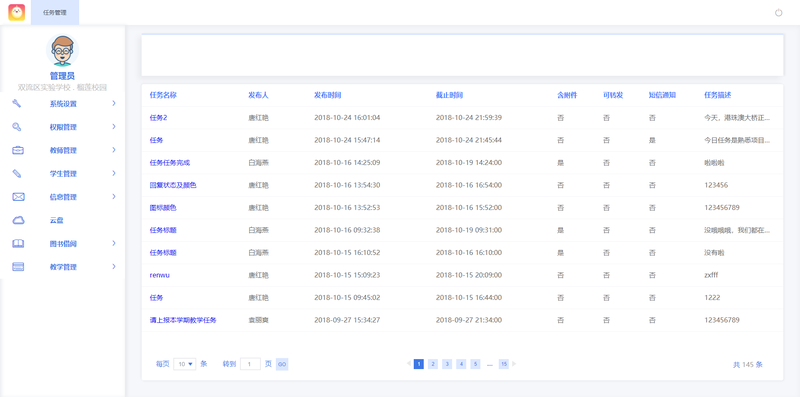The image size is (800, 397).
Task: Open the task named 任务2
Action: point(159,118)
